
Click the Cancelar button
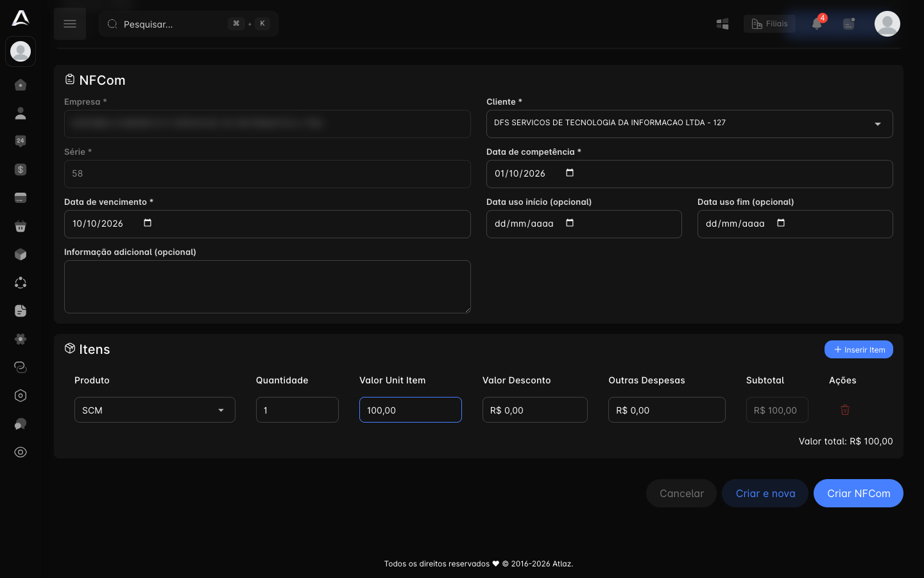tap(681, 493)
